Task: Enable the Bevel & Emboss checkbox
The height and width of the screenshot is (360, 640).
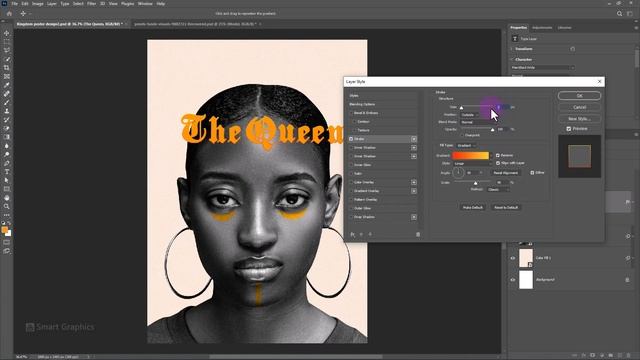Action: 351,113
